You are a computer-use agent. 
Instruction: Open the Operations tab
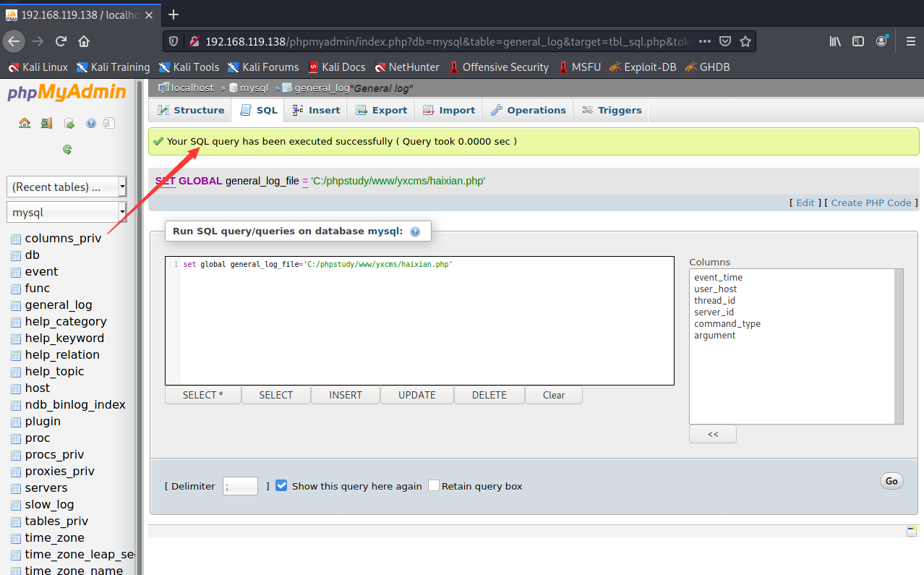click(x=528, y=110)
